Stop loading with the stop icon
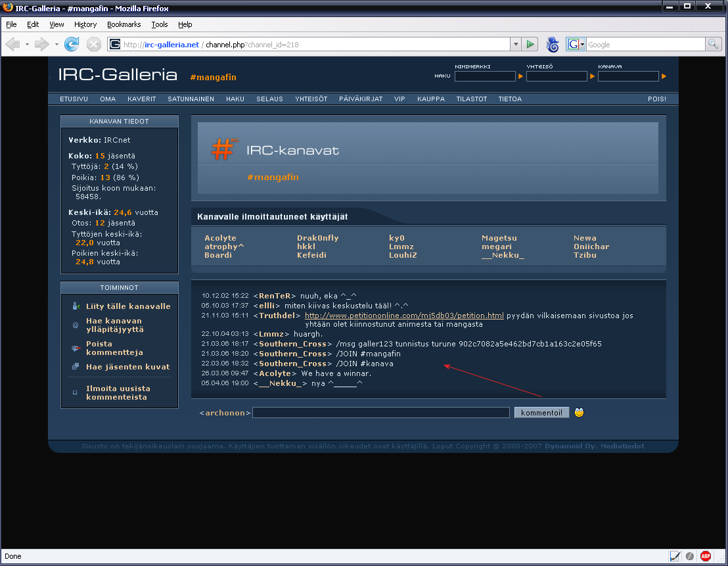 [x=94, y=45]
